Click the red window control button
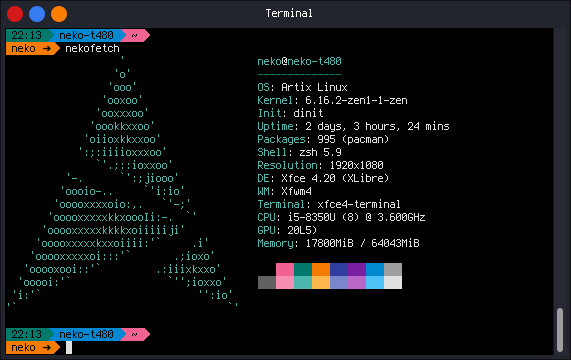Screen dimensions: 571x360 [15, 14]
